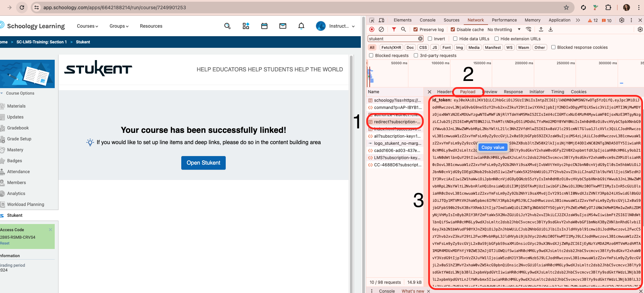The image size is (644, 293).
Task: Enable Blocked requests checkbox
Action: [x=371, y=55]
